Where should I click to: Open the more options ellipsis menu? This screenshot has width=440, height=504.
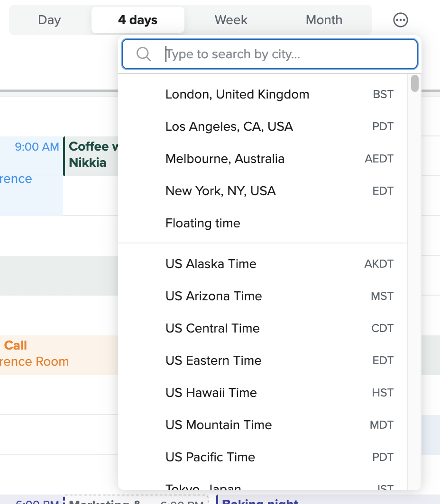coord(401,20)
